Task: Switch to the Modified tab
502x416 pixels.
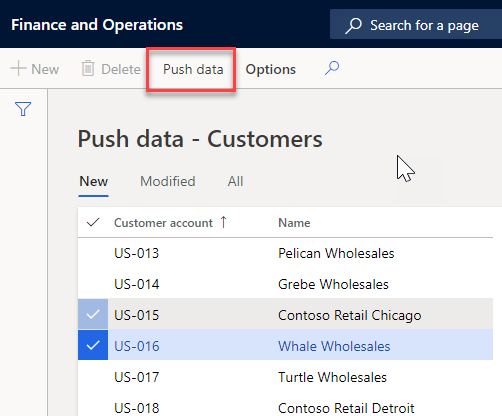Action: [x=168, y=182]
